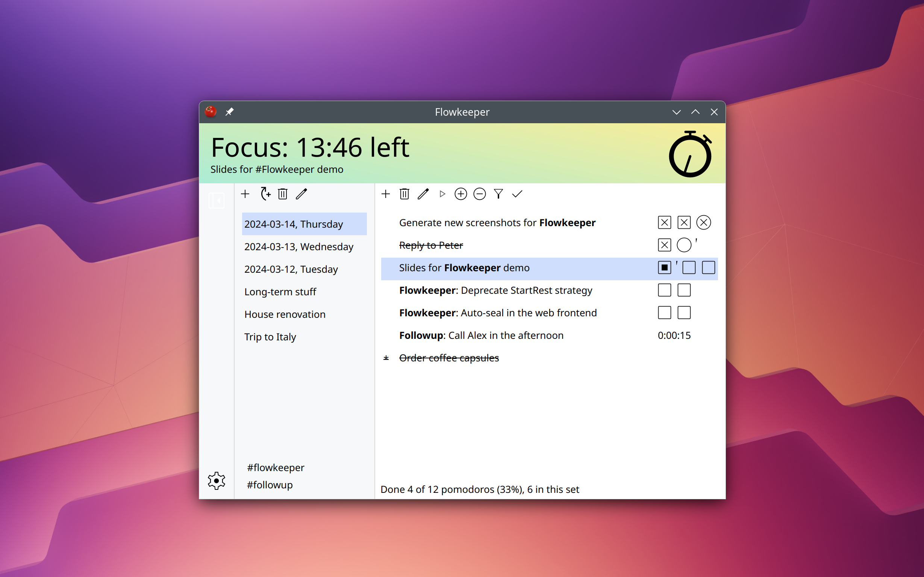Click first pomodoro box of Auto-seal in web frontend
The width and height of the screenshot is (924, 577).
coord(664,313)
